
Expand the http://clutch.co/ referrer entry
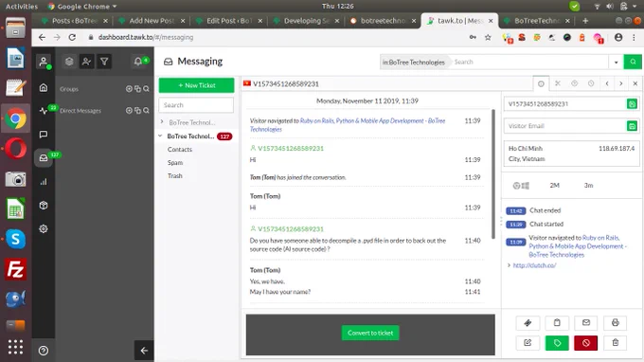[510, 265]
